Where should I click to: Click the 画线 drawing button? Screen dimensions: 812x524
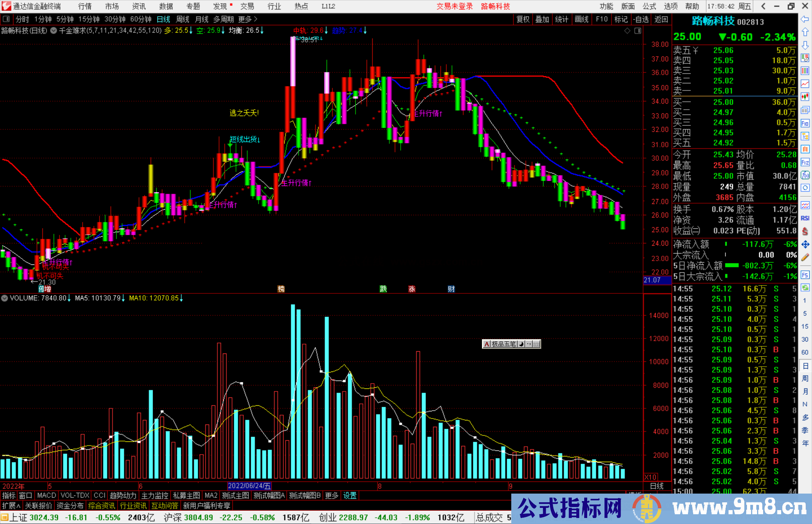(582, 19)
